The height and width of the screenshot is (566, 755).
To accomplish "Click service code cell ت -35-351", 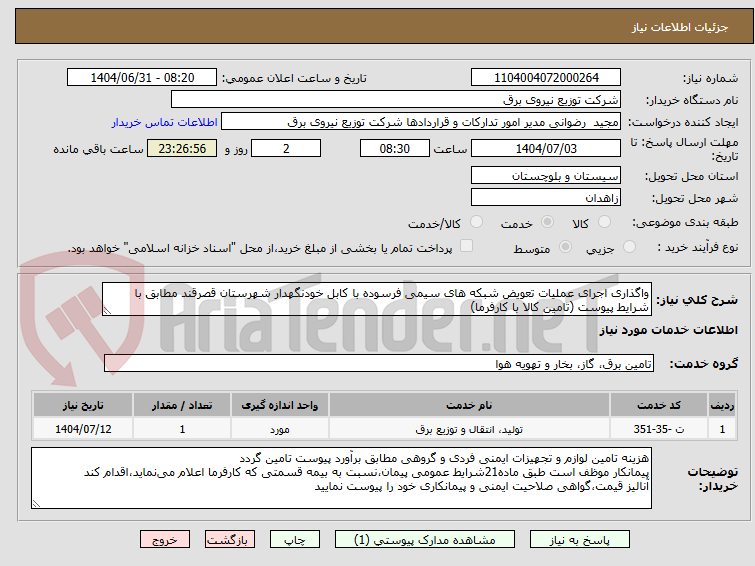I will [x=658, y=429].
